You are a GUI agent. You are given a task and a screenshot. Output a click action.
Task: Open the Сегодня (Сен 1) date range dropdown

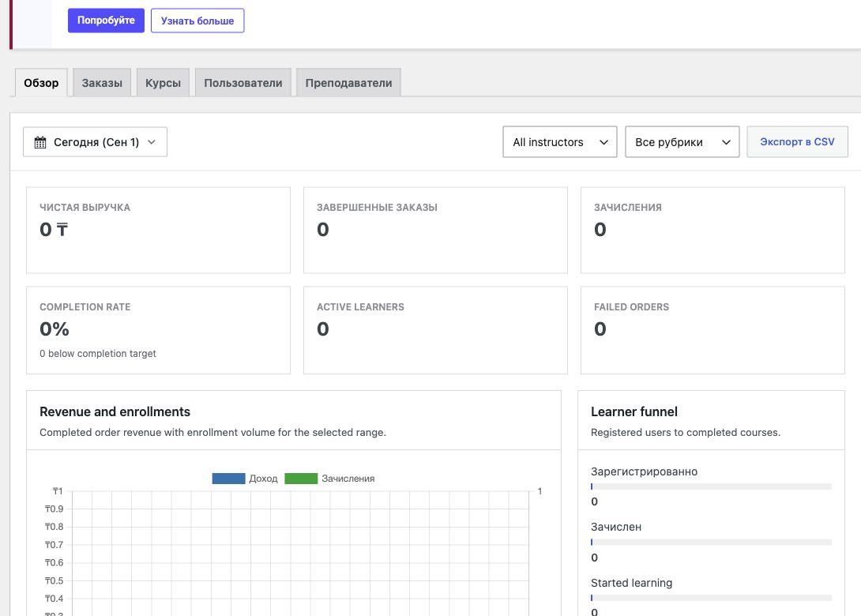coord(95,142)
